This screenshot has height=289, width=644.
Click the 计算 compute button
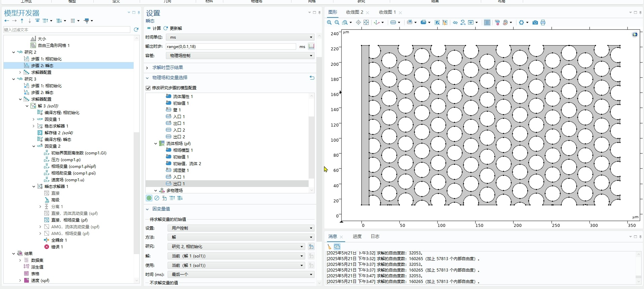(x=154, y=28)
